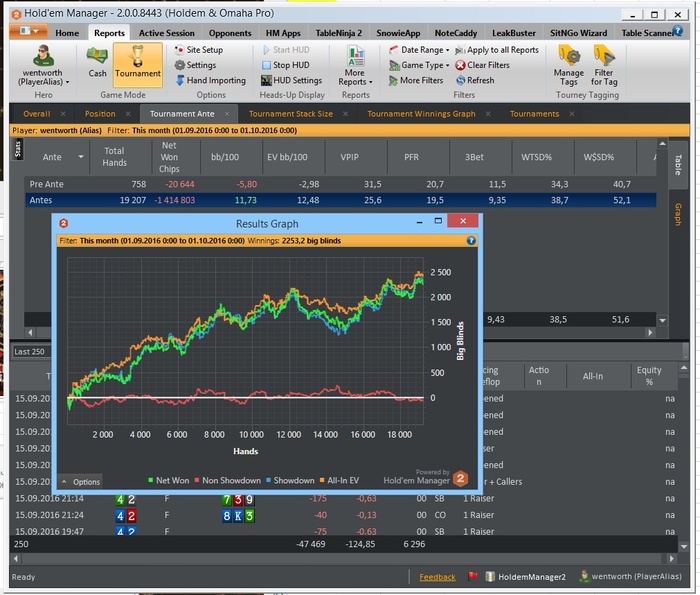The width and height of the screenshot is (700, 595).
Task: Switch to the Position report tab
Action: point(100,114)
